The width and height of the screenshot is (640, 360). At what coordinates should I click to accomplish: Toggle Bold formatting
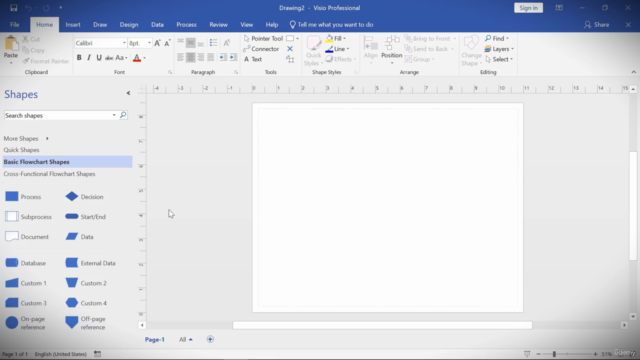click(x=79, y=58)
